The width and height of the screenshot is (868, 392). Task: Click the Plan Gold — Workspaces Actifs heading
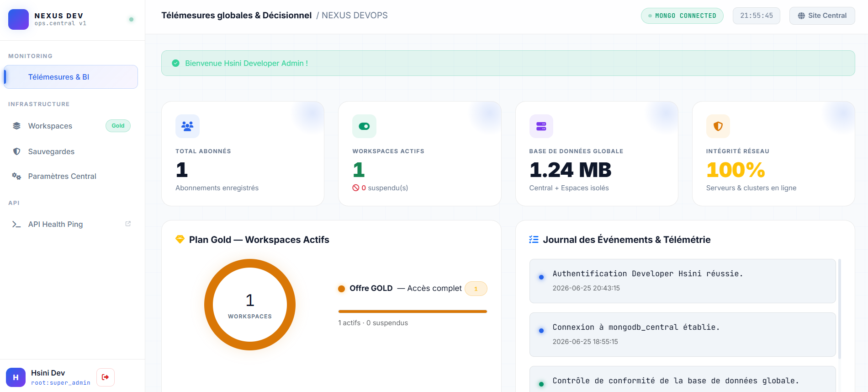[x=259, y=240]
